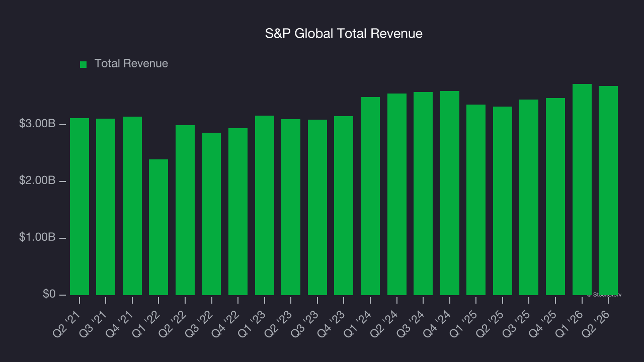The height and width of the screenshot is (362, 644).
Task: Select the Q1 '24 revenue bar
Action: tap(370, 196)
